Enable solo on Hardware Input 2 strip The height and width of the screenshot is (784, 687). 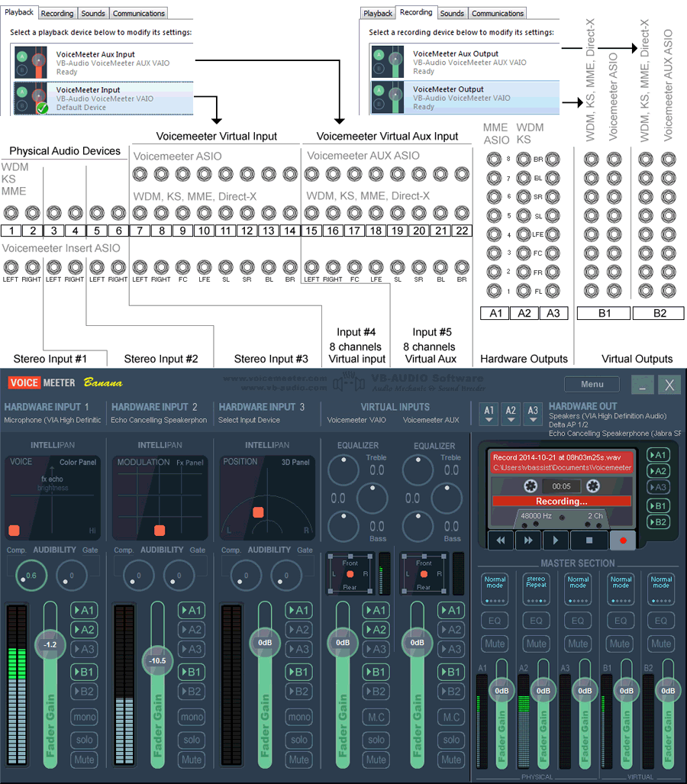coord(192,740)
